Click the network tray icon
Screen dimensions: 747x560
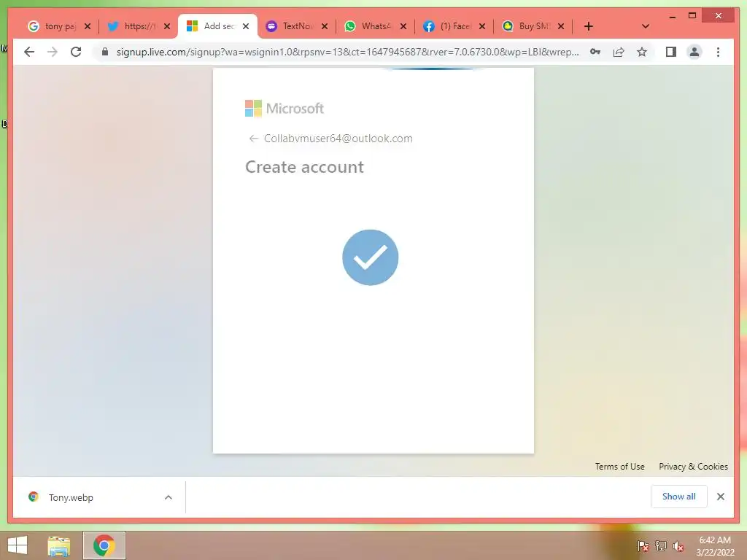click(661, 546)
